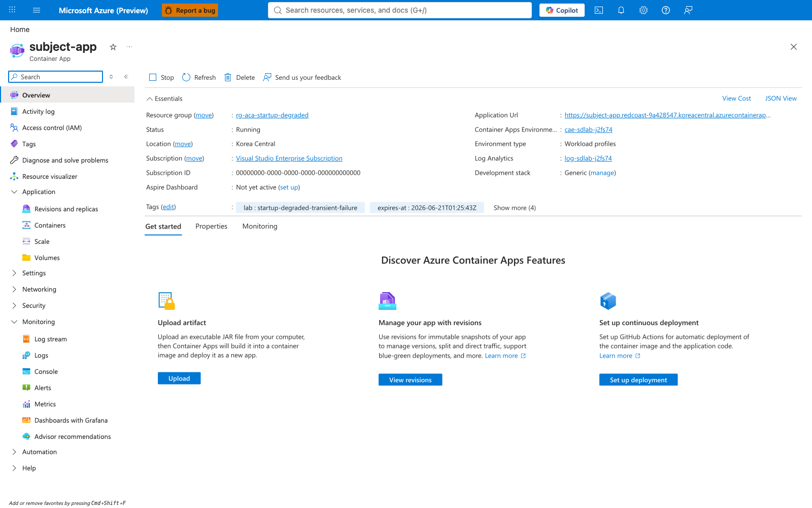Screen dimensions: 812x508
Task: Delete the container app
Action: [240, 77]
